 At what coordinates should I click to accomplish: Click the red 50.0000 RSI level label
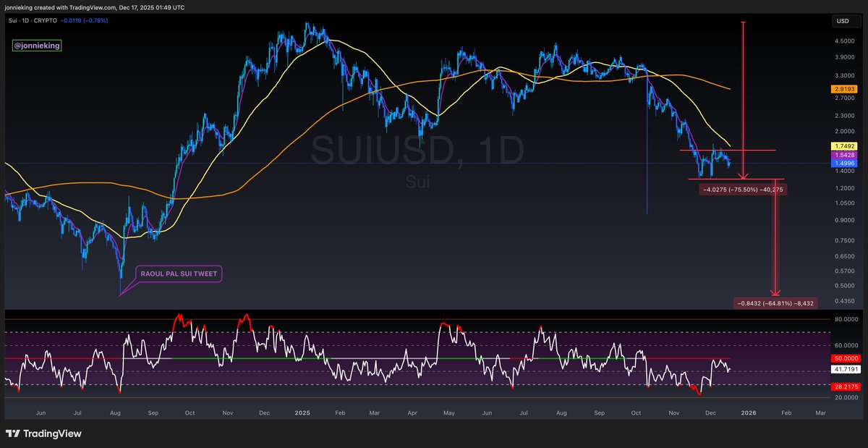click(844, 358)
